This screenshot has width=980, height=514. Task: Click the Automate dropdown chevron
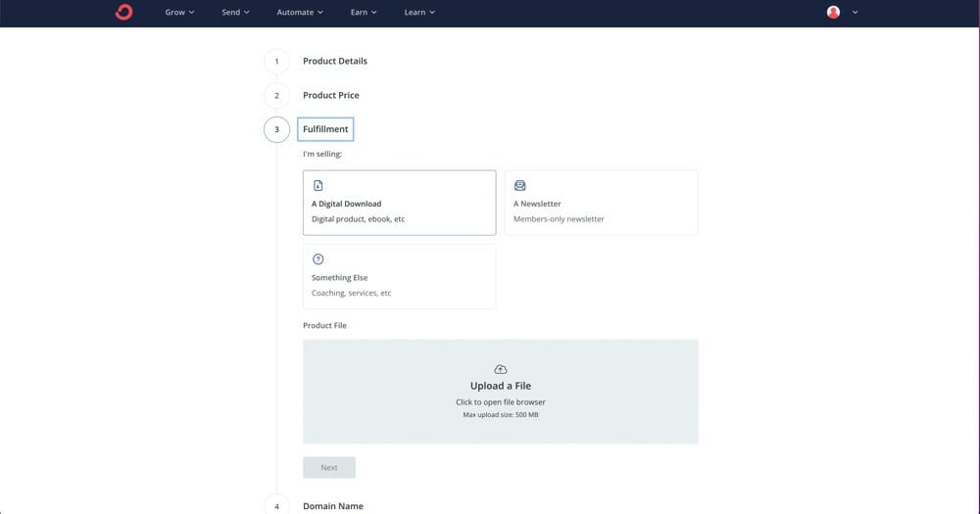pyautogui.click(x=320, y=13)
